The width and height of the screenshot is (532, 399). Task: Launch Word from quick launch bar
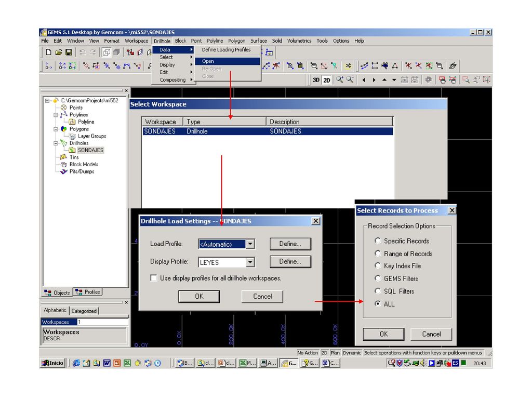click(x=107, y=363)
